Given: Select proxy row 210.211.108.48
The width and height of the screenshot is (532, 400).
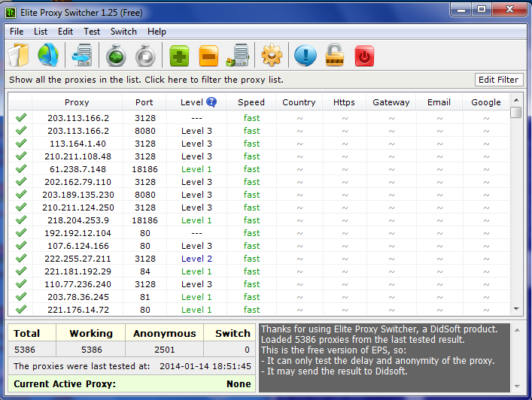Looking at the screenshot, I should click(x=259, y=156).
